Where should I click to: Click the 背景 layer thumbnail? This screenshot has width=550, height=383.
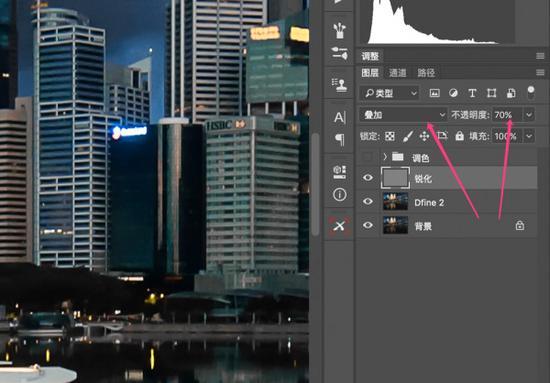(395, 225)
